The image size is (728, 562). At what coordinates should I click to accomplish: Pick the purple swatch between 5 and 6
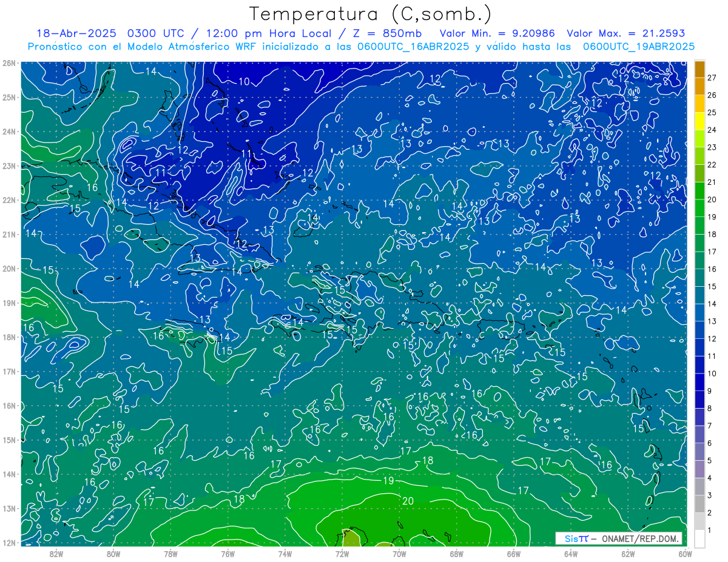700,452
